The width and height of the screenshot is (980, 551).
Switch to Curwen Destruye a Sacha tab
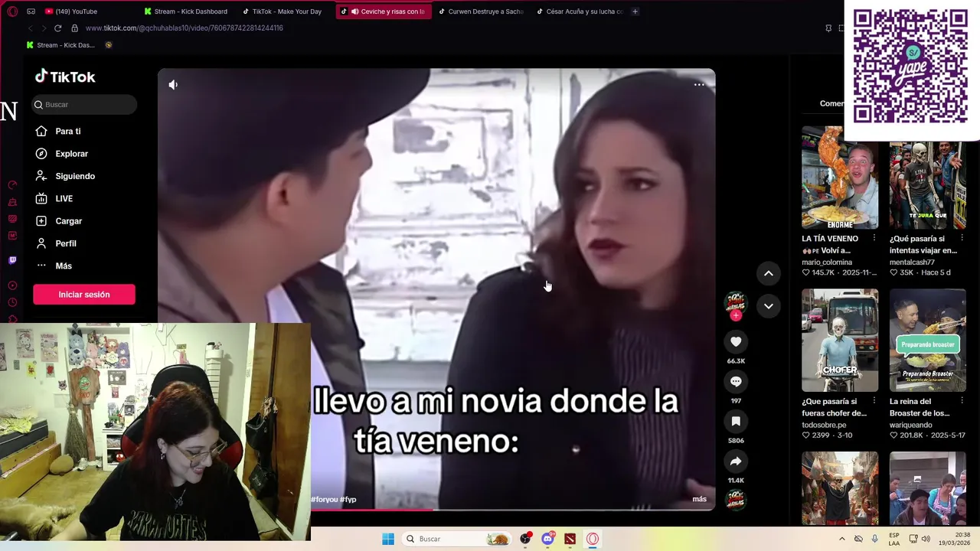(481, 11)
